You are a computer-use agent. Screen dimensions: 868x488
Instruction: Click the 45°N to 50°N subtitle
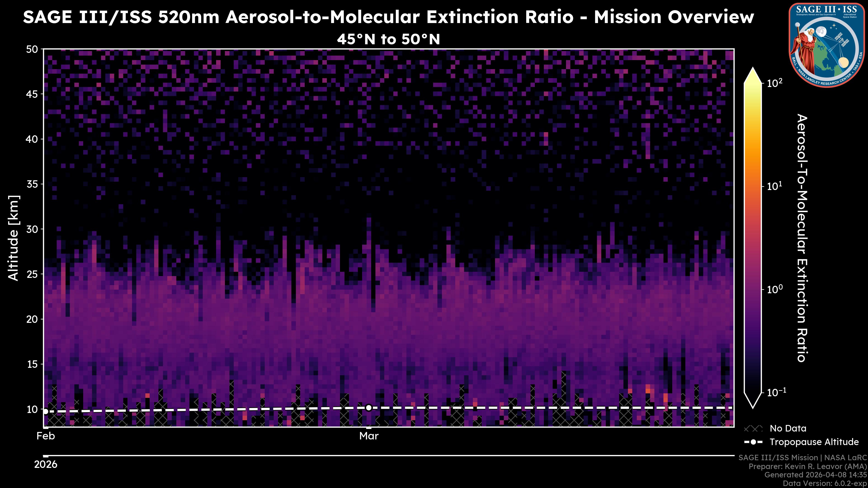pos(388,39)
